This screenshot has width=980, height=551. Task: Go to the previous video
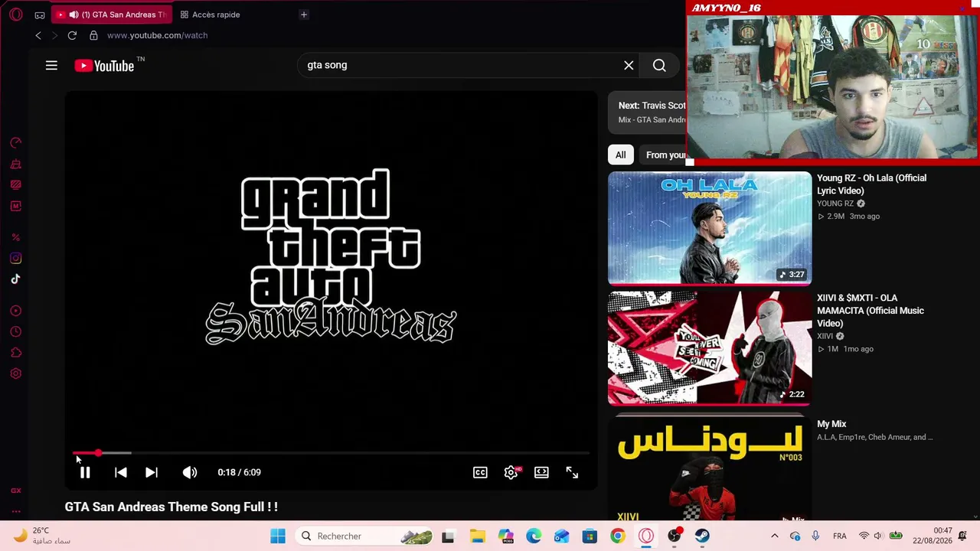tap(121, 473)
